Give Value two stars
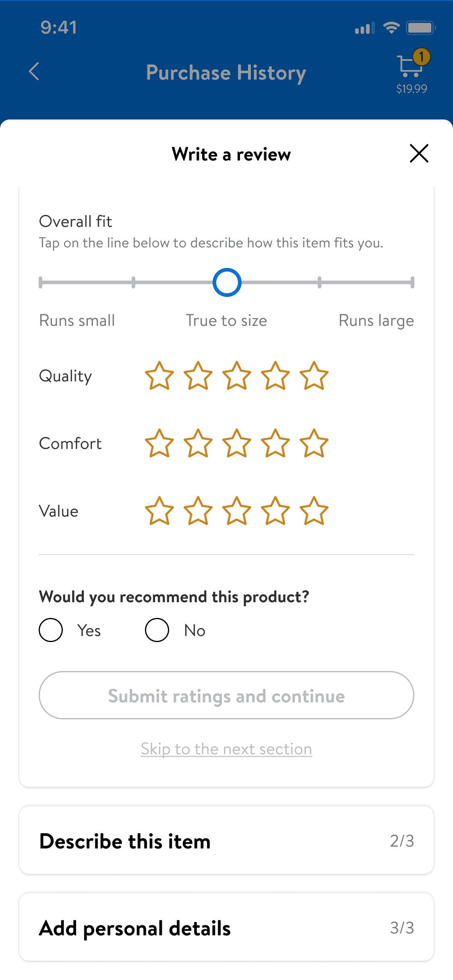Image resolution: width=453 pixels, height=980 pixels. 198,511
